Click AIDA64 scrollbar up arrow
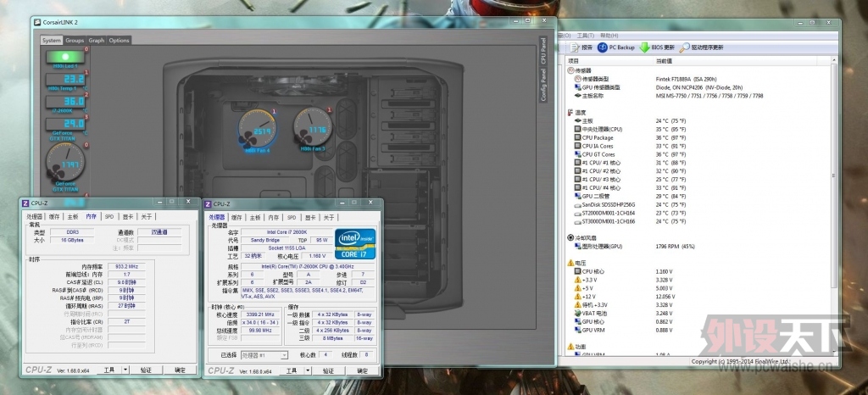The height and width of the screenshot is (395, 868). 834,60
